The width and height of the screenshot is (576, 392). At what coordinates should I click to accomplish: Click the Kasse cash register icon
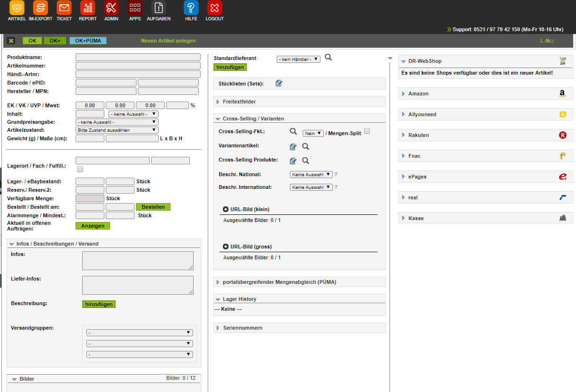[x=562, y=218]
